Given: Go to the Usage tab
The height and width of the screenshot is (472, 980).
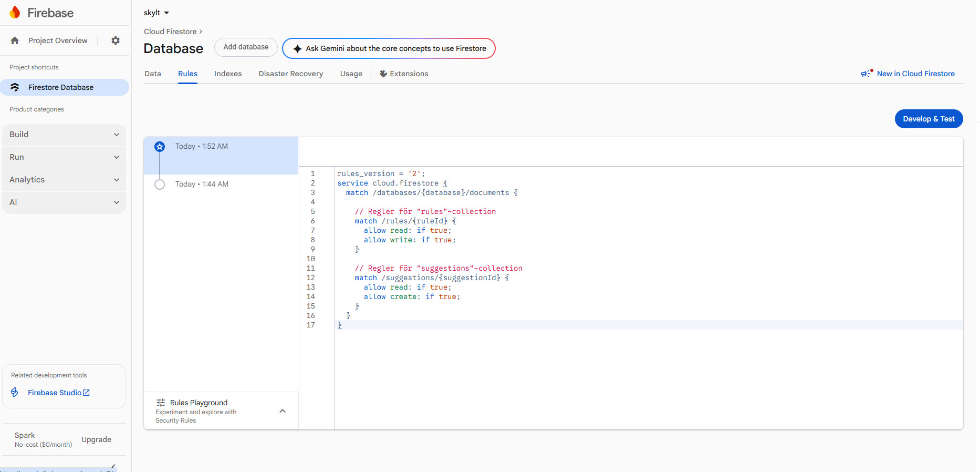Looking at the screenshot, I should 351,74.
